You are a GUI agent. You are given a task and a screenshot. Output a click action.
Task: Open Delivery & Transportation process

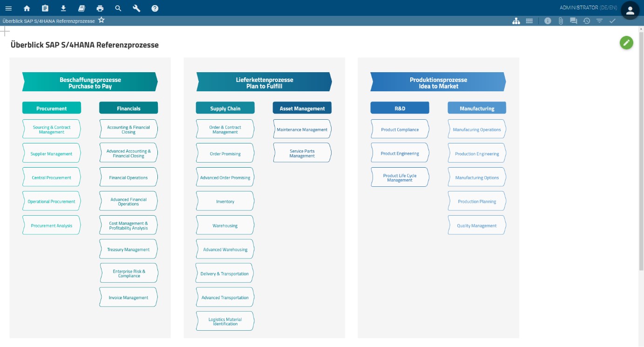(x=224, y=273)
